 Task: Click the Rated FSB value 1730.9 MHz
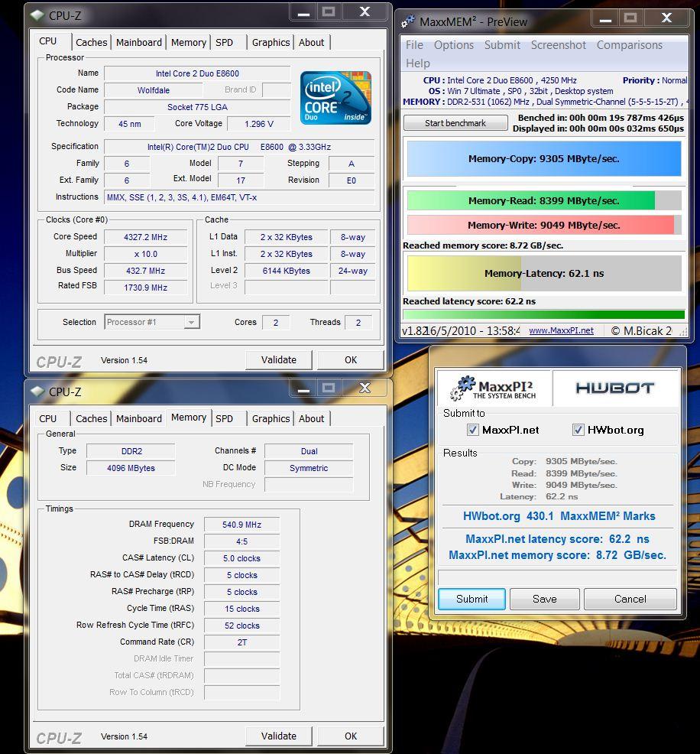pyautogui.click(x=145, y=288)
